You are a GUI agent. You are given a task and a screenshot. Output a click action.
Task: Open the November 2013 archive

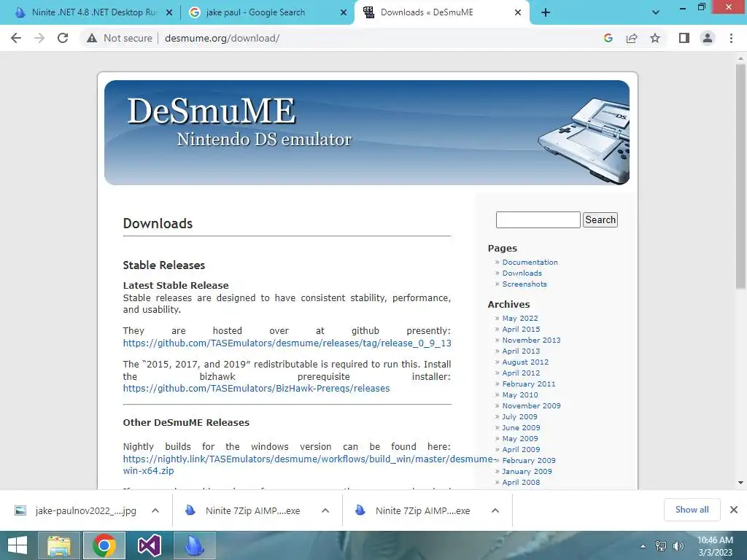pos(531,340)
